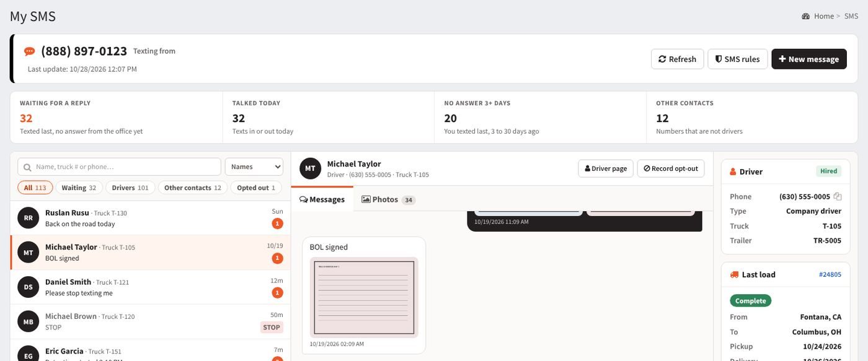Image resolution: width=868 pixels, height=361 pixels.
Task: Open the No answer 3+ days card
Action: pos(540,118)
